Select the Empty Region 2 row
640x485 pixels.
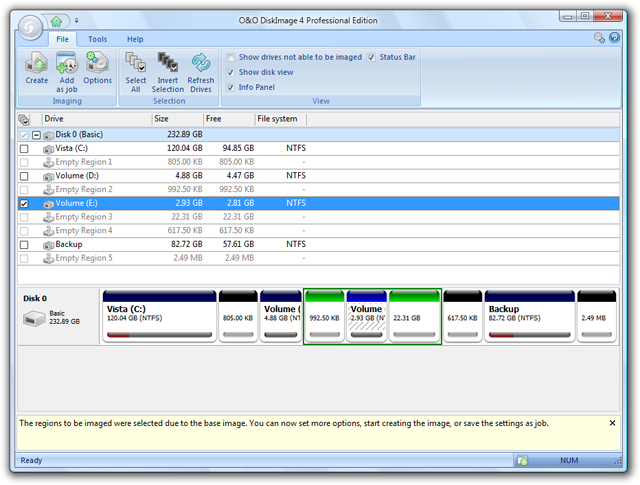318,190
